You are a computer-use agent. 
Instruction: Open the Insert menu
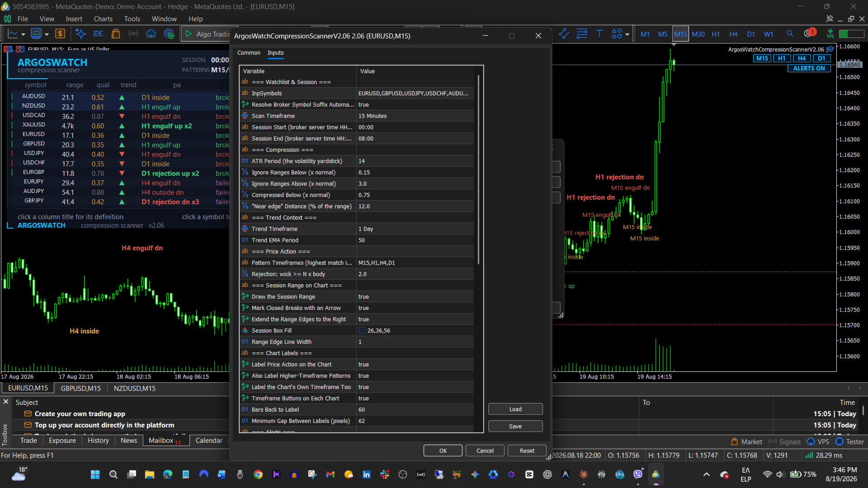(74, 19)
